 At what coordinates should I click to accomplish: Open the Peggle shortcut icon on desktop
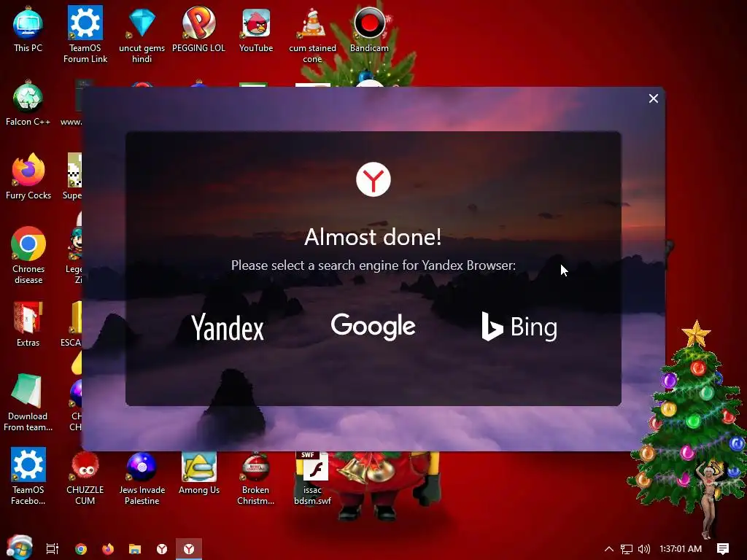pos(198,29)
